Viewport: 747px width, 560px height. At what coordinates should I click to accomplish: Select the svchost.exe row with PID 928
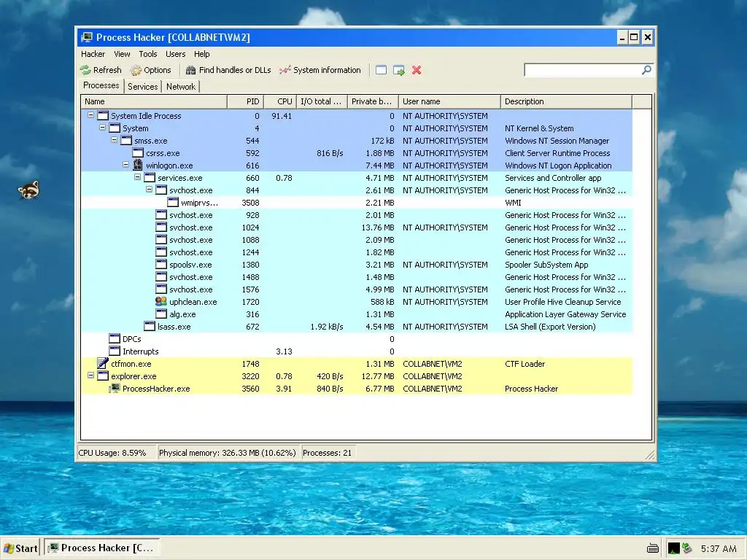click(356, 215)
